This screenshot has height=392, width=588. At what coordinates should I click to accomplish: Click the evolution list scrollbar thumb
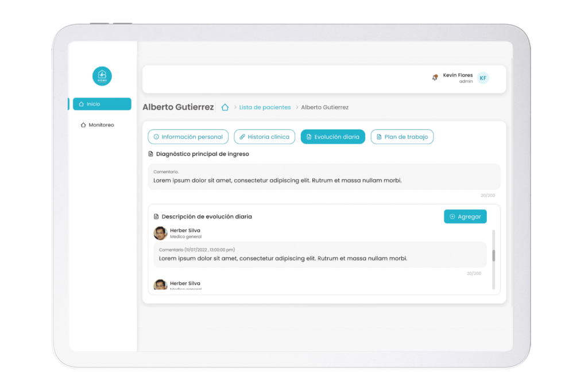click(x=493, y=255)
